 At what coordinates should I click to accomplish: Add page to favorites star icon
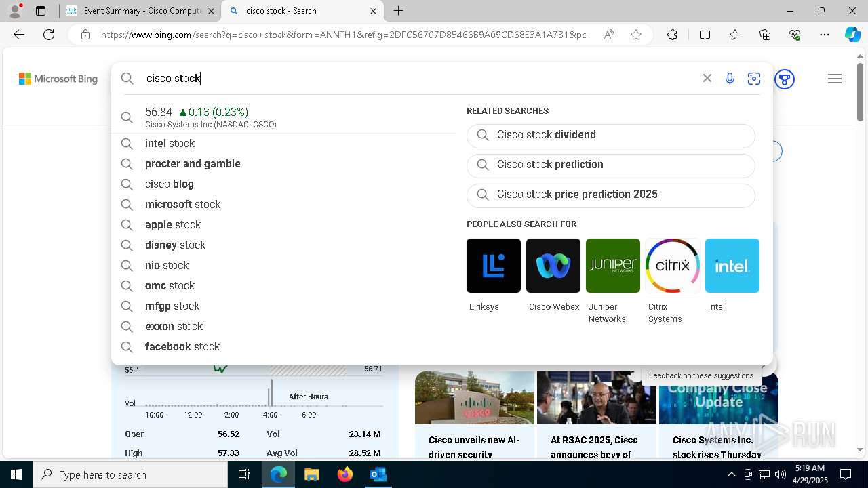click(636, 35)
